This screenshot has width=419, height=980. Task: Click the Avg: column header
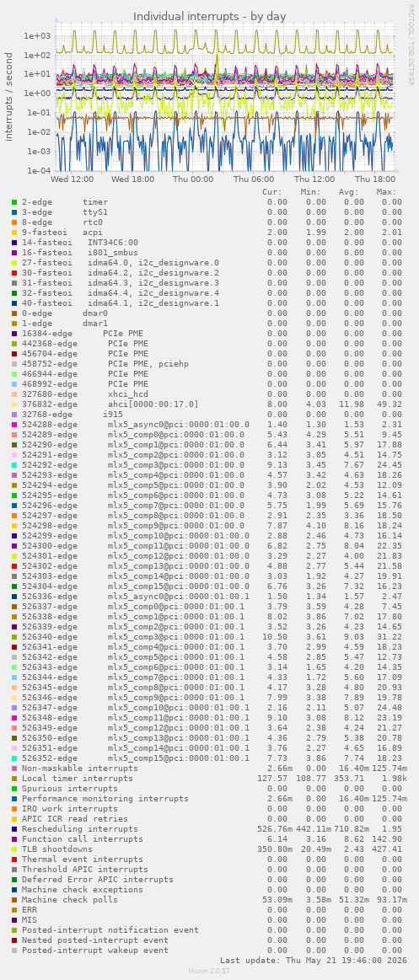[x=350, y=192]
